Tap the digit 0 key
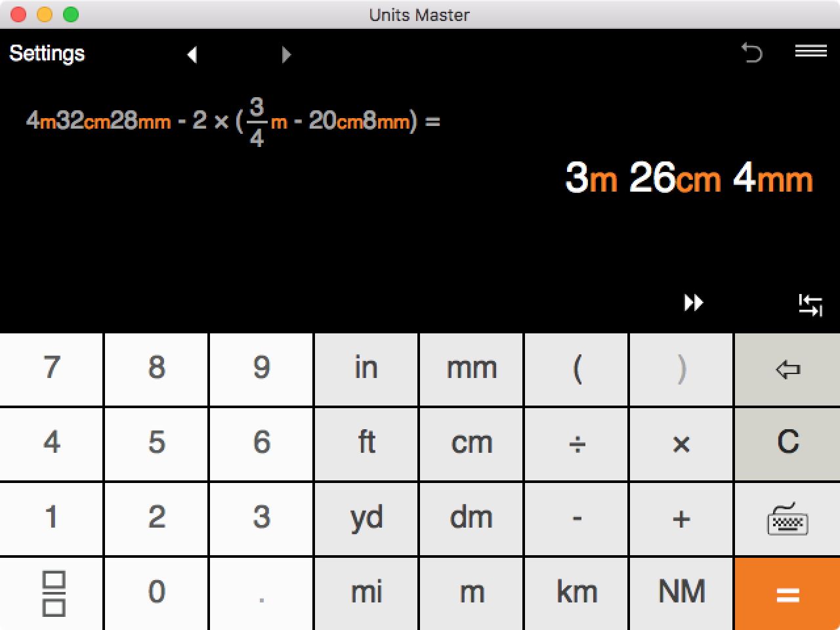 [156, 594]
